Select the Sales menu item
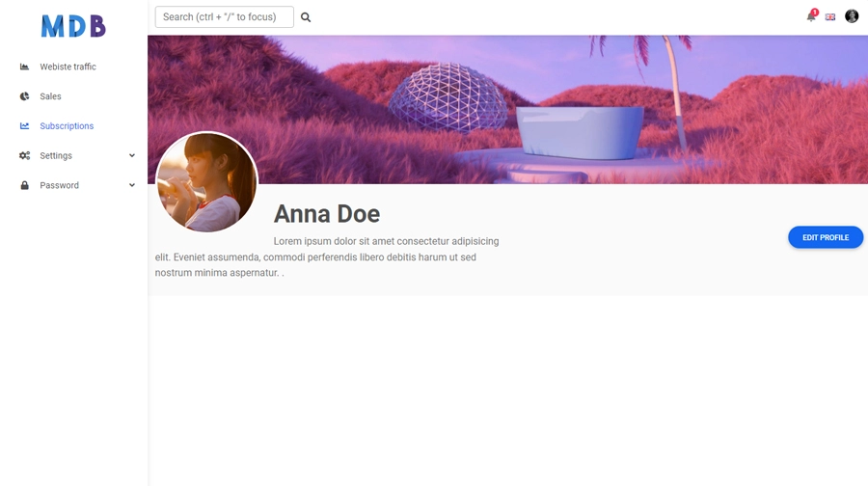Image resolution: width=868 pixels, height=486 pixels. coord(50,96)
